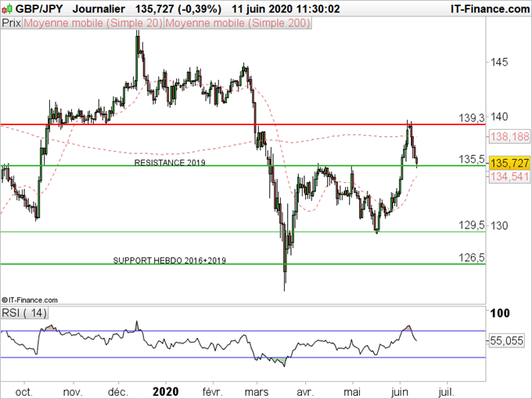The height and width of the screenshot is (399, 532).
Task: Click the 55,055 RSI value tag
Action: click(506, 340)
